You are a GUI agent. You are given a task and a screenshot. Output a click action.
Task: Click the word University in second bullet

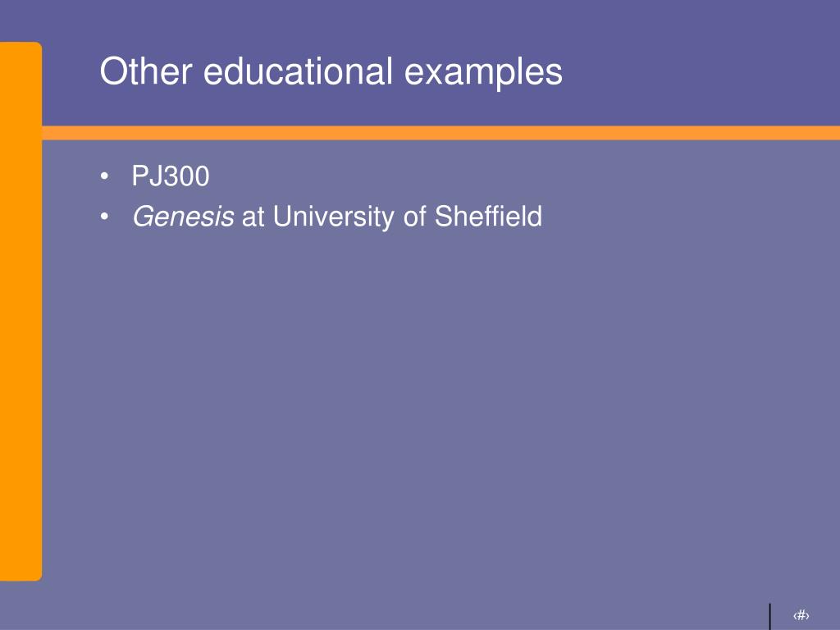[334, 217]
